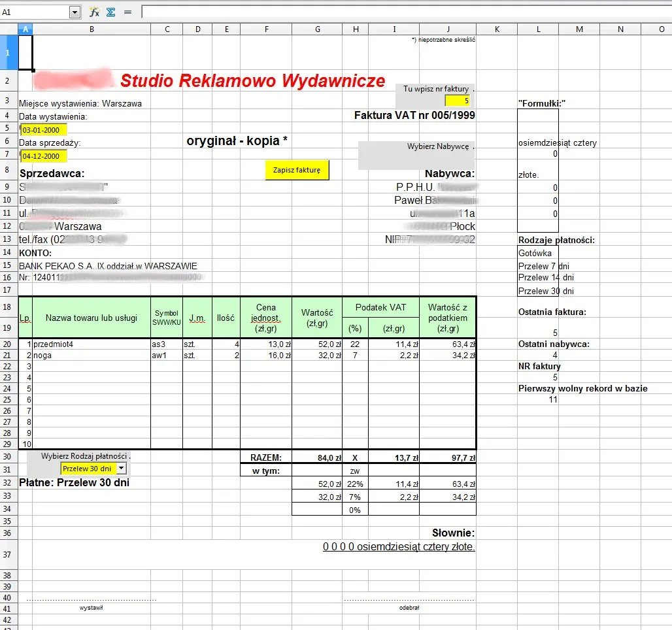Screen dimensions: 672x630
Task: Open the Function Wizard icon
Action: point(94,12)
